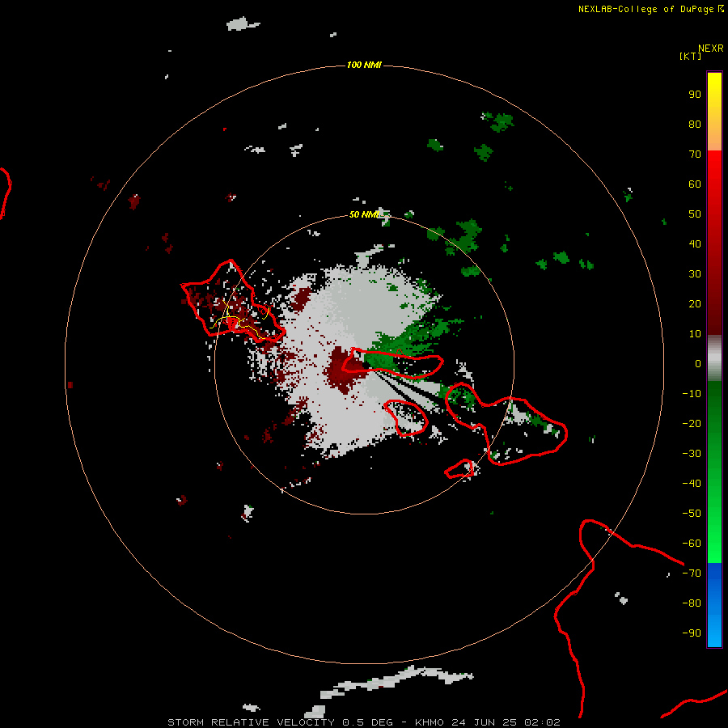This screenshot has height=728, width=728.
Task: Click the -70 value on the velocity scale
Action: (x=692, y=574)
